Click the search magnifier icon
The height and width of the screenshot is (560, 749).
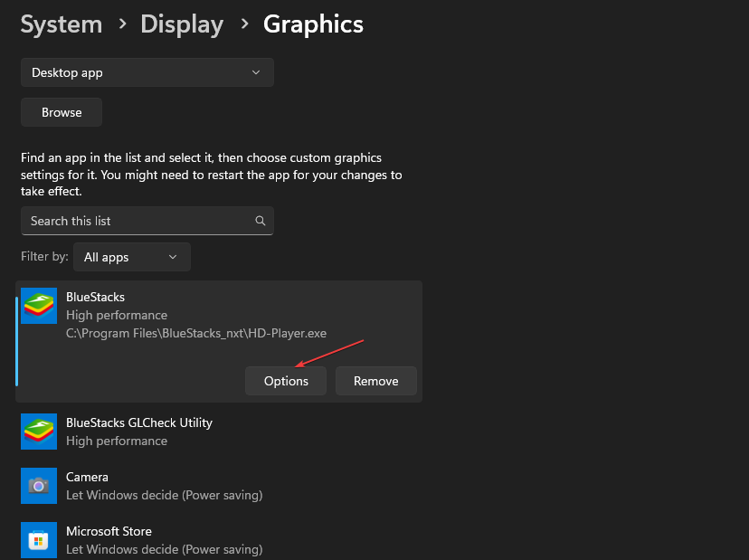(260, 220)
